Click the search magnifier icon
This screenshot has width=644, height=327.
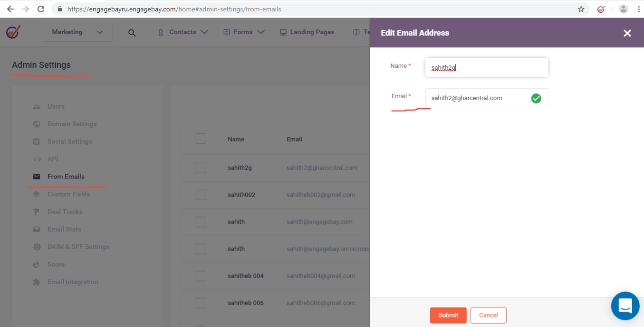[132, 33]
